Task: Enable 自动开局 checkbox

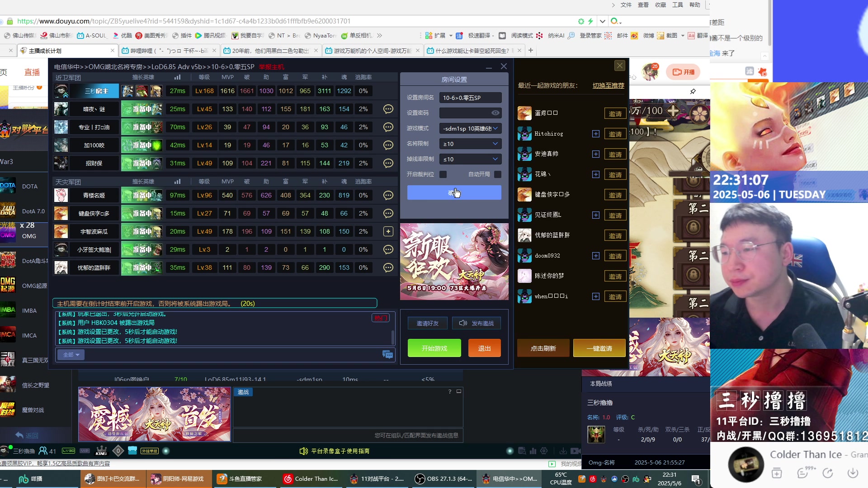Action: (x=498, y=174)
